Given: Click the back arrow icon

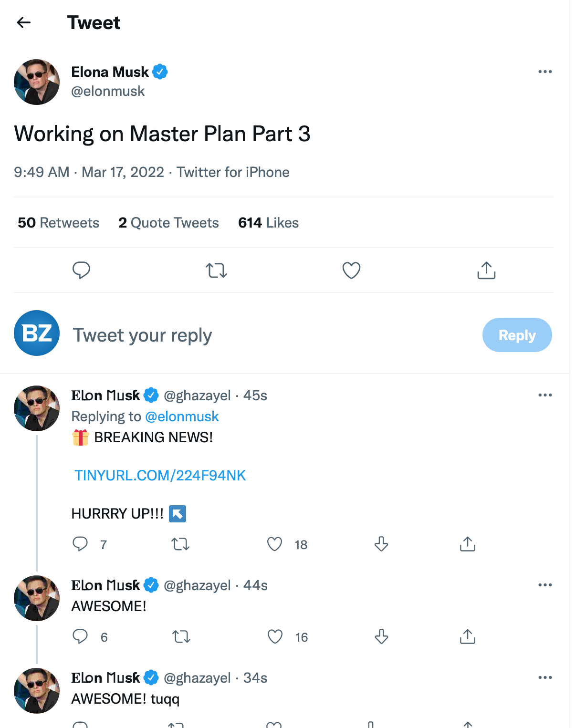Looking at the screenshot, I should pos(23,22).
